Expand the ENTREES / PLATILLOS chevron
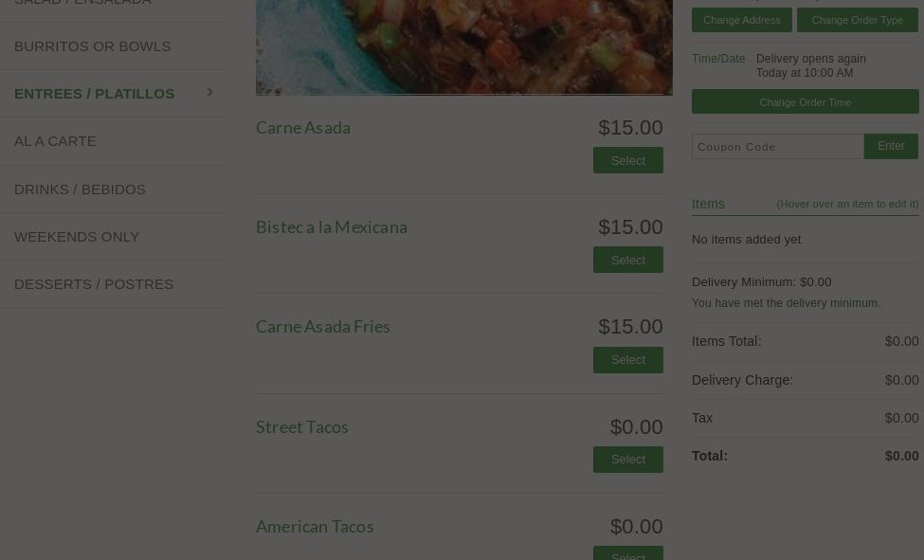 click(210, 93)
